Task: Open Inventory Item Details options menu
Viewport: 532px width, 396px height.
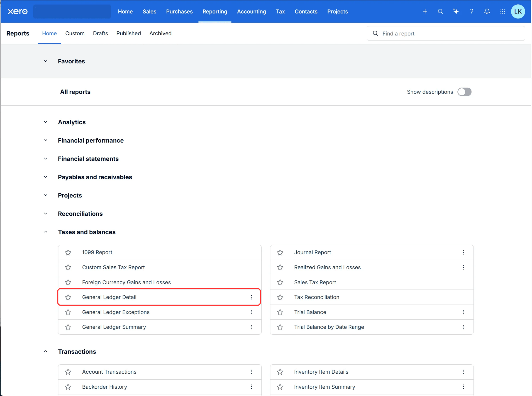Action: (463, 372)
